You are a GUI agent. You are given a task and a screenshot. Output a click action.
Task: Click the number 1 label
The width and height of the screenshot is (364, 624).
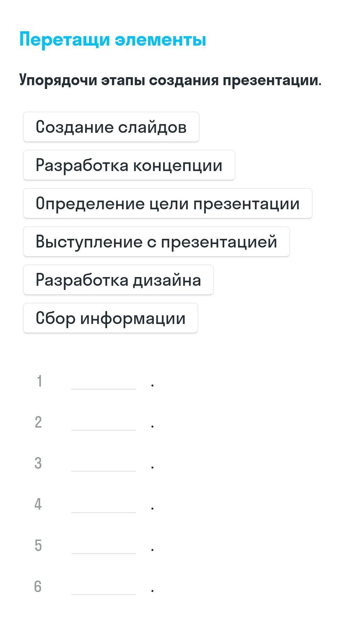tap(39, 381)
